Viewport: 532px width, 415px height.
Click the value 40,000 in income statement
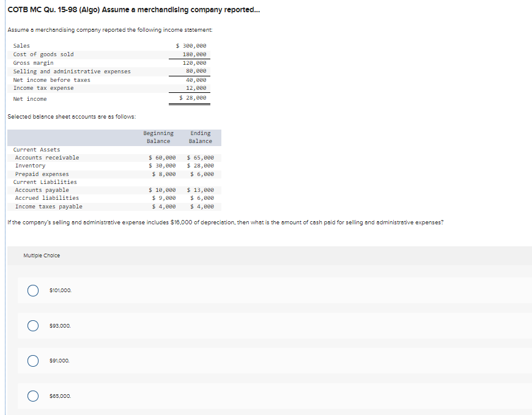(x=196, y=80)
